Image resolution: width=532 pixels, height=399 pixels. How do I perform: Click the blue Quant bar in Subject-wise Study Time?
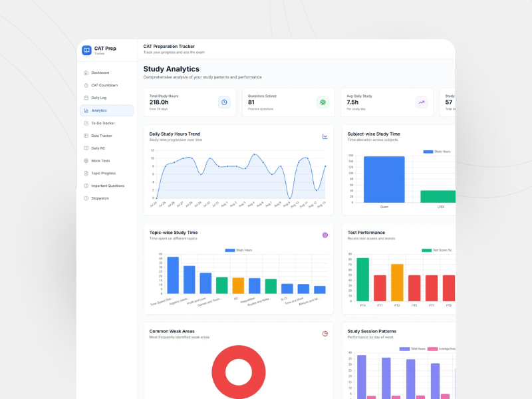(x=384, y=180)
